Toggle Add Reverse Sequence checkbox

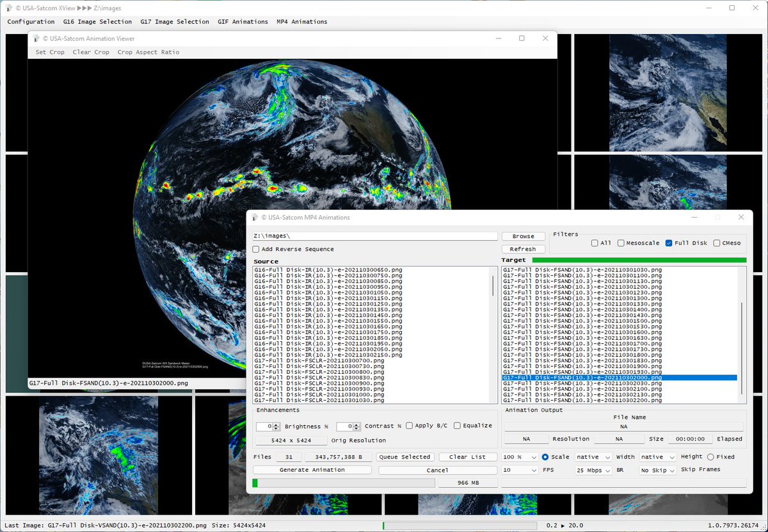point(256,249)
